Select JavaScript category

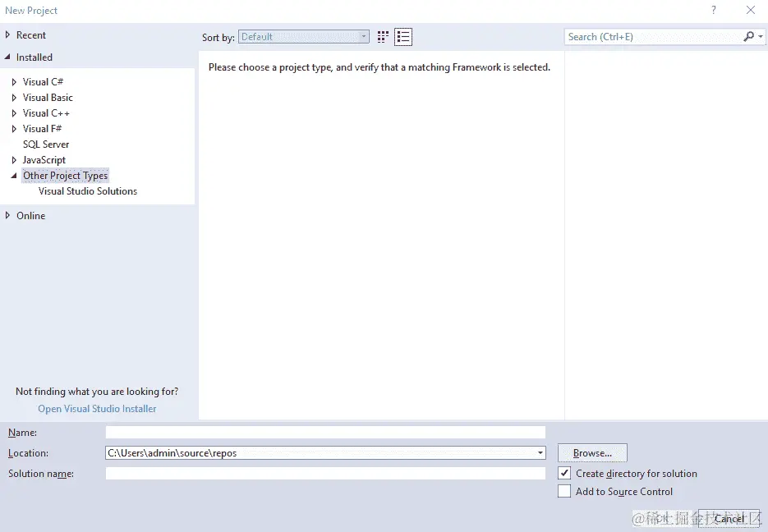[44, 160]
